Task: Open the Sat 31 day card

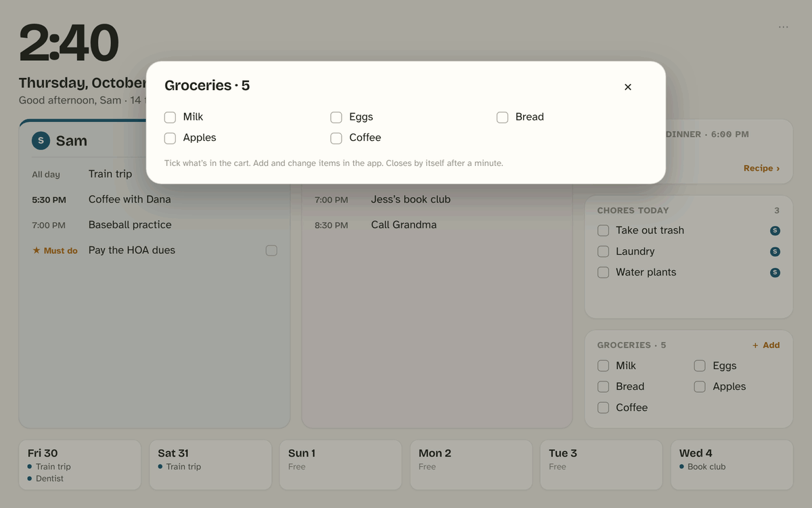Action: coord(210,465)
